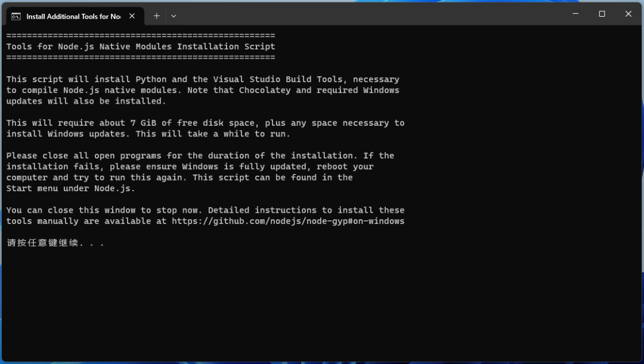Click the word Chocolatey in the description

(265, 90)
